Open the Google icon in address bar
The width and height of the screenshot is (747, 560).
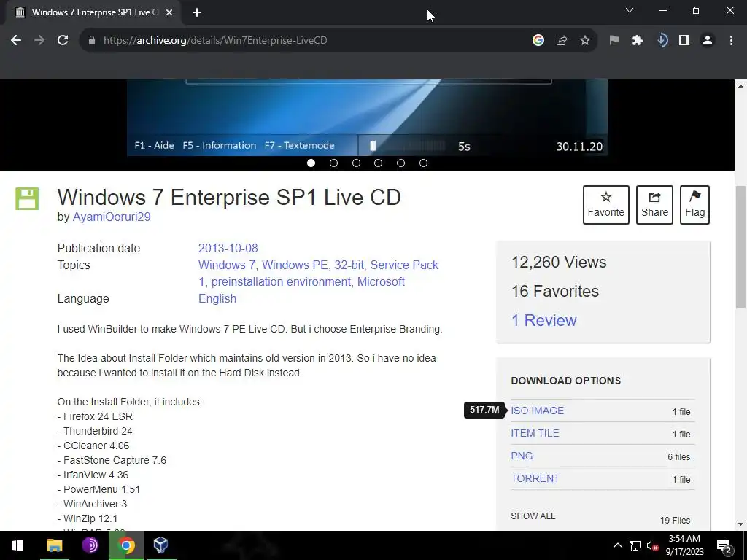coord(538,41)
